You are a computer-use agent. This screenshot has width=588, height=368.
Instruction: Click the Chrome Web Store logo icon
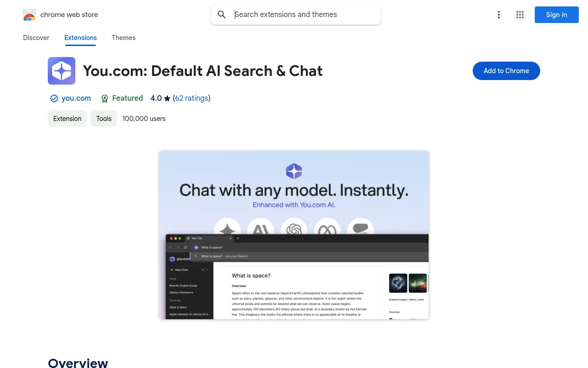point(29,15)
